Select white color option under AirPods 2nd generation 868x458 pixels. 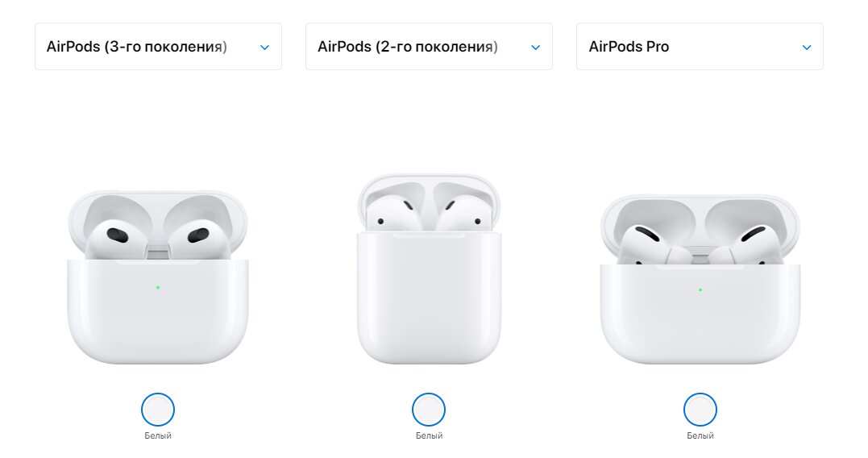(429, 410)
